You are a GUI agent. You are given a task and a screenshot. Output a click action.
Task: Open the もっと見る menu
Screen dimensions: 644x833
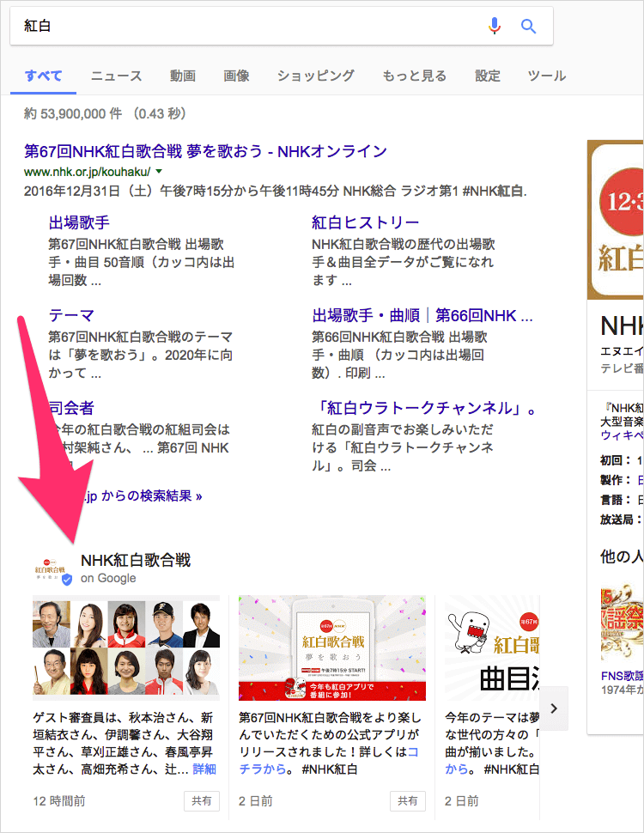click(415, 76)
